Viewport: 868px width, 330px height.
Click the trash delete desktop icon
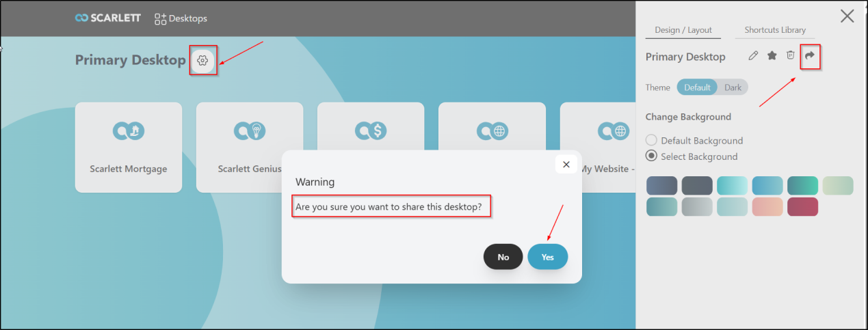[790, 56]
